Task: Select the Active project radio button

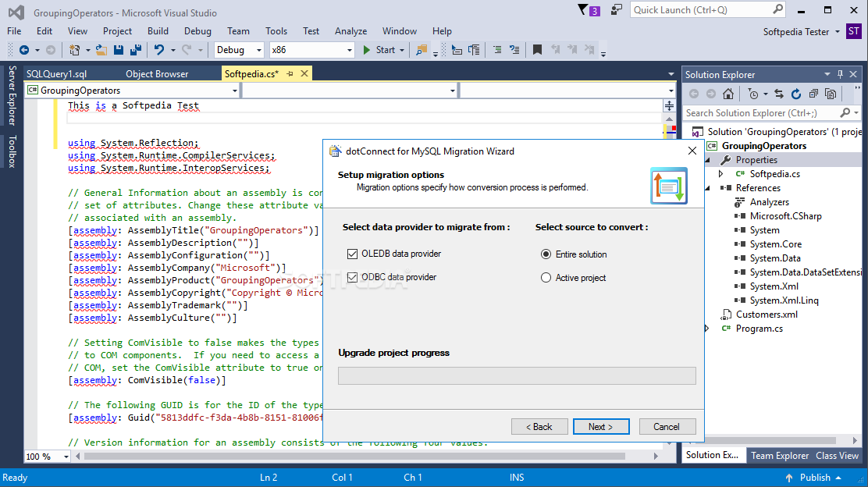Action: [x=546, y=278]
